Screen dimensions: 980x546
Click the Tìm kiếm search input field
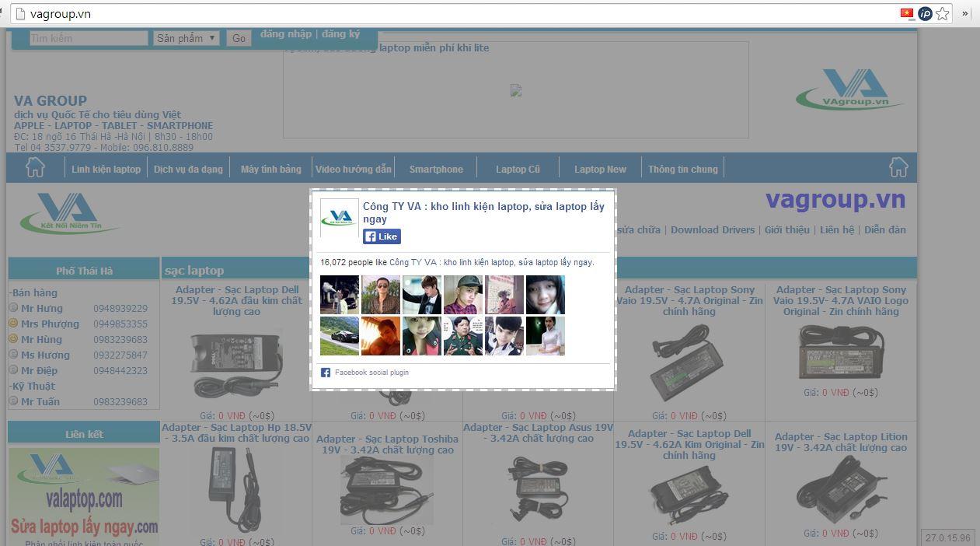click(x=89, y=38)
